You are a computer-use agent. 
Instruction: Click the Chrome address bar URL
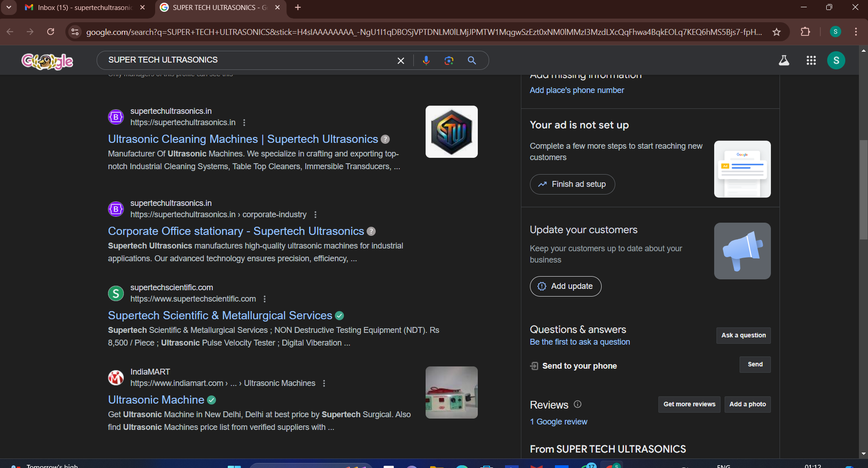(x=424, y=32)
